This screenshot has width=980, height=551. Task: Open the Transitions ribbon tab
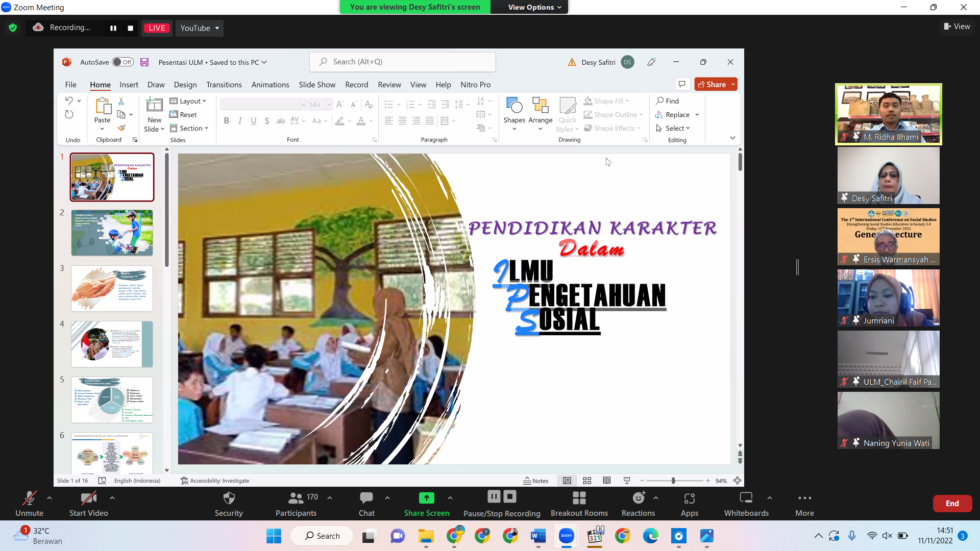pos(224,85)
